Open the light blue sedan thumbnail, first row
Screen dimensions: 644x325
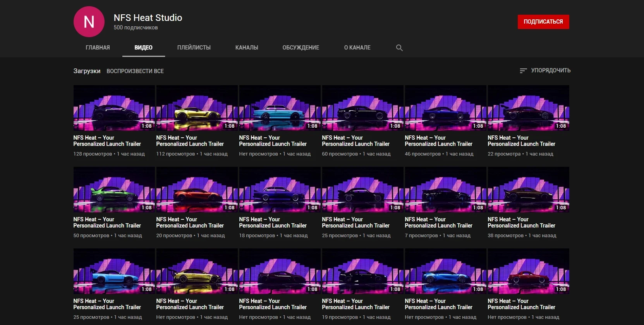tap(280, 108)
